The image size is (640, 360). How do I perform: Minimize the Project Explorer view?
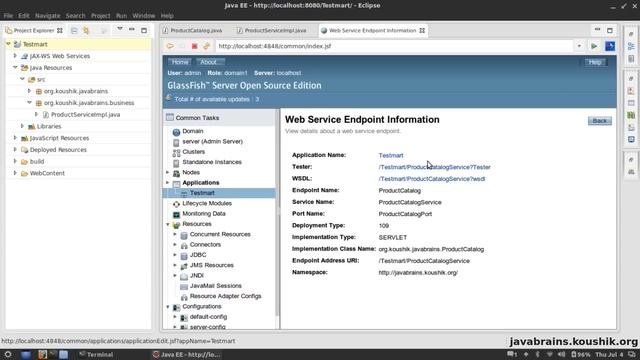tap(131, 30)
